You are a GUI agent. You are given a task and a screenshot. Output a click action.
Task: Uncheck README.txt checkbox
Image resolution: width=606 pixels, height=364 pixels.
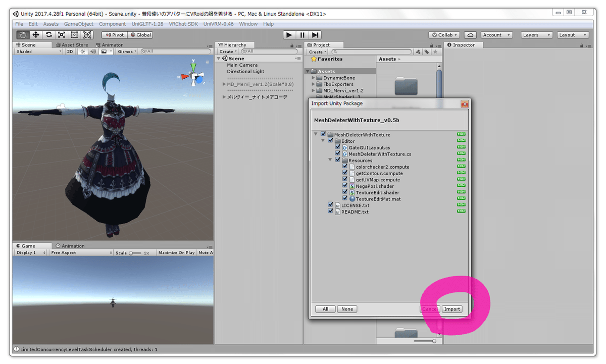(x=330, y=212)
